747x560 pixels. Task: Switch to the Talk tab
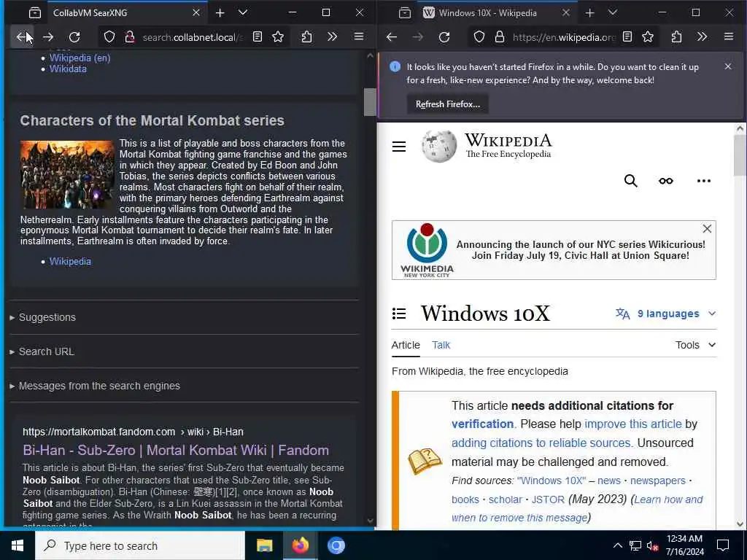pyautogui.click(x=441, y=345)
